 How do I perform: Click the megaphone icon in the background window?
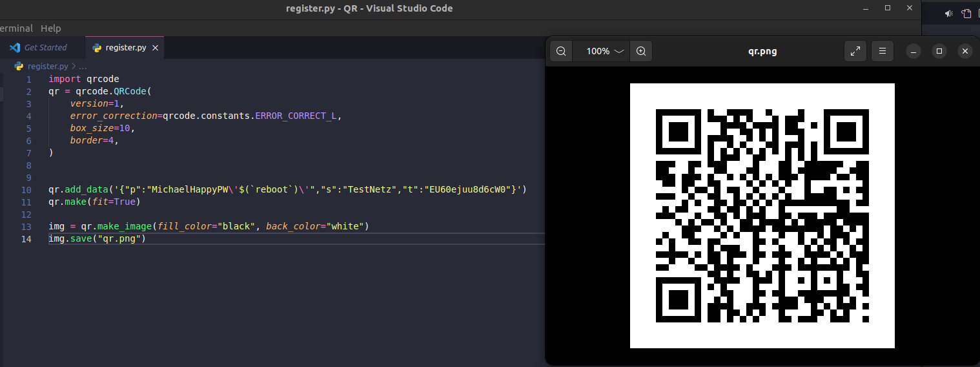[x=949, y=13]
